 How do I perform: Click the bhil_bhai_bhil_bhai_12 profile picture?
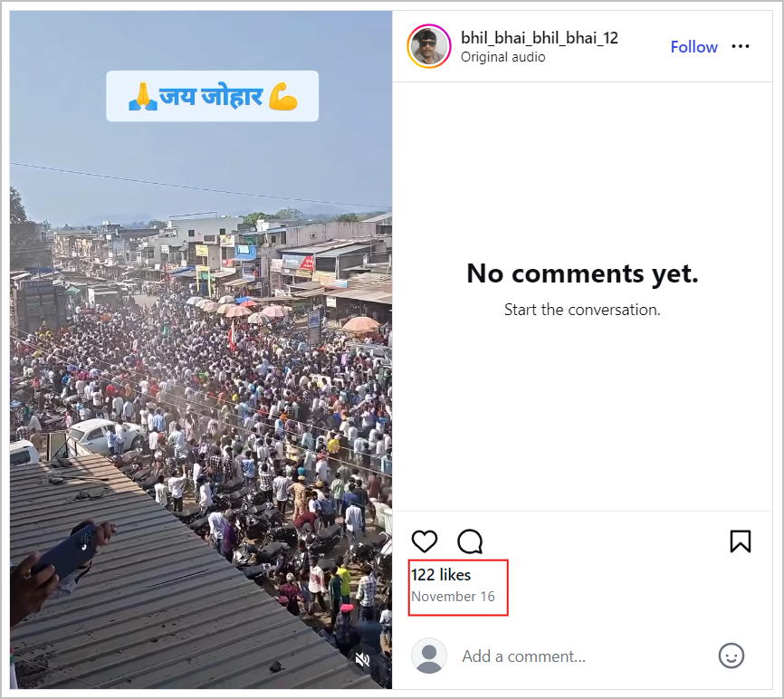click(429, 47)
